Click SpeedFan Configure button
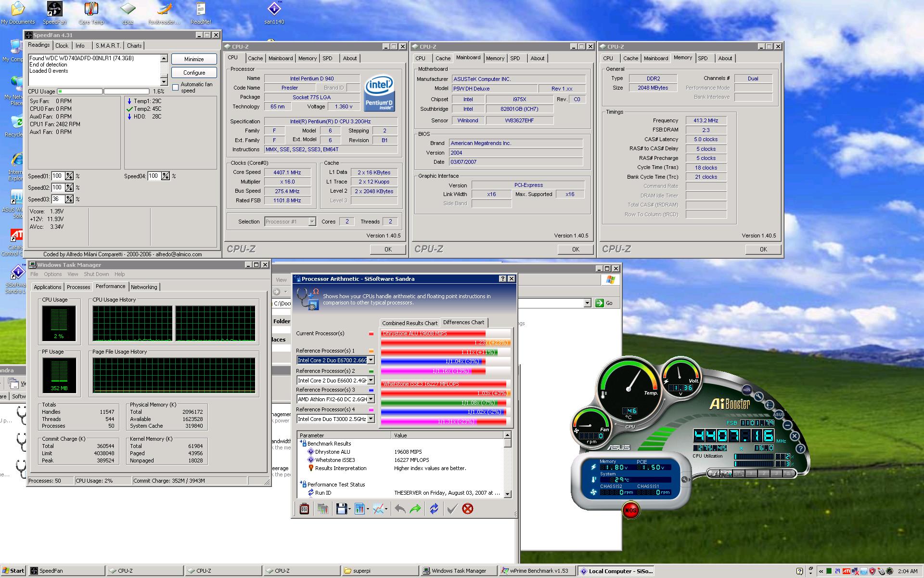The image size is (924, 578). 194,73
